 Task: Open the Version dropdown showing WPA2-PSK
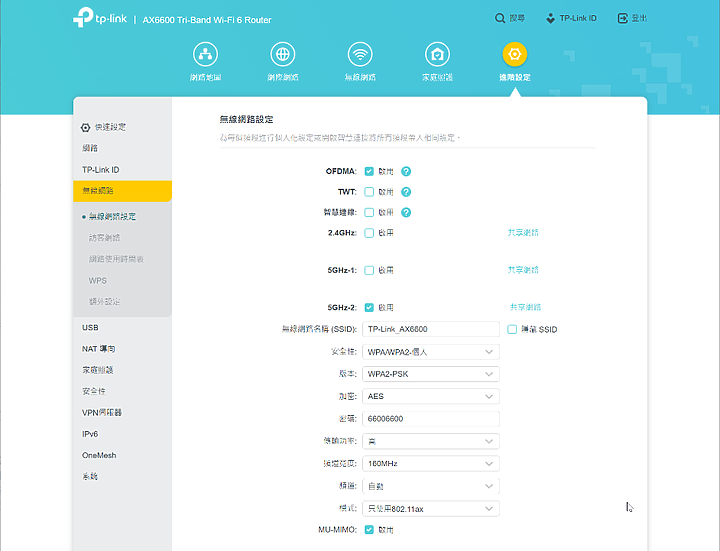pos(431,374)
